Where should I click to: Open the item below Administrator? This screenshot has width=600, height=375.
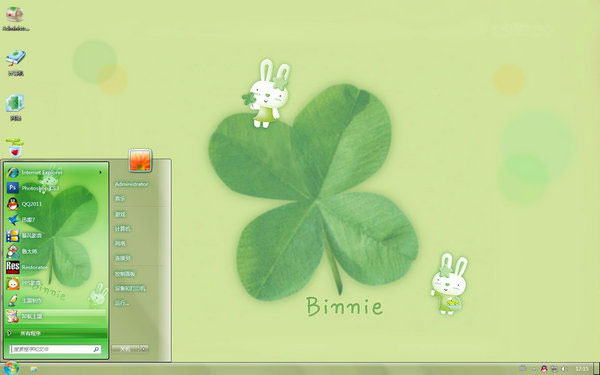click(x=121, y=199)
